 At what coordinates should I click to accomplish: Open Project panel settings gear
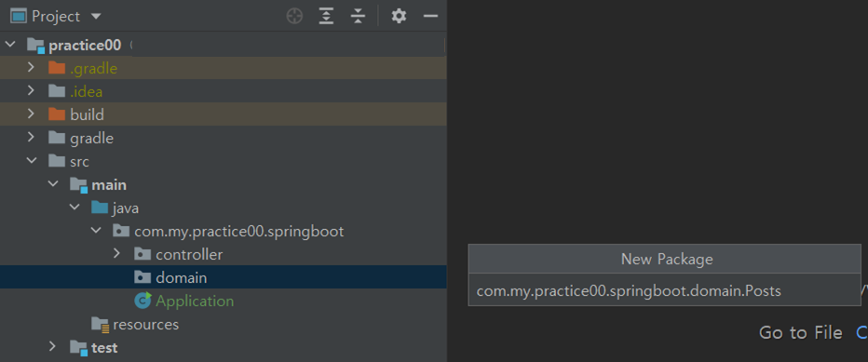coord(399,16)
